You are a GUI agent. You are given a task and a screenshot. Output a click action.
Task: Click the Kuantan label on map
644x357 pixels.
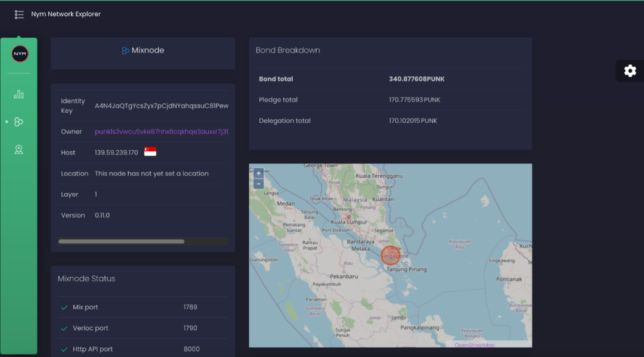[383, 200]
